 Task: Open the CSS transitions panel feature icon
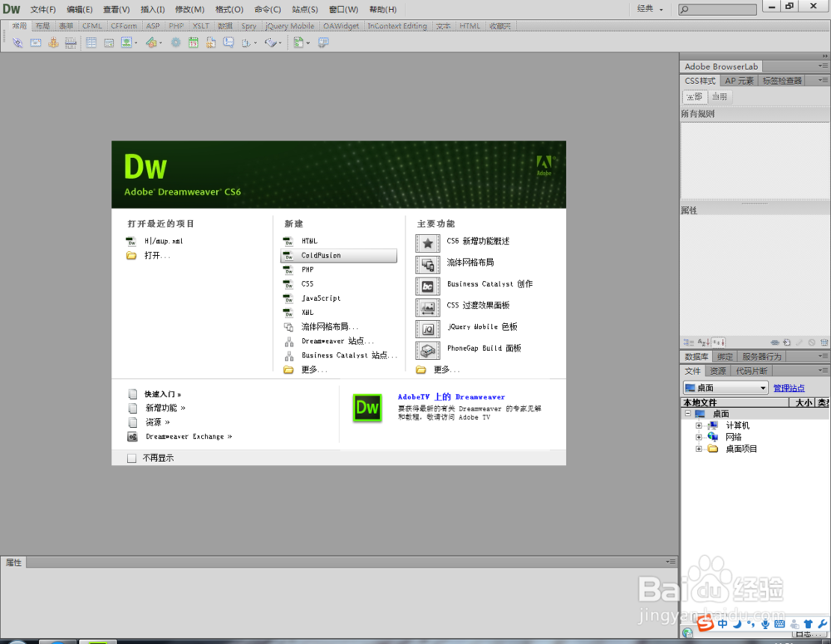428,307
